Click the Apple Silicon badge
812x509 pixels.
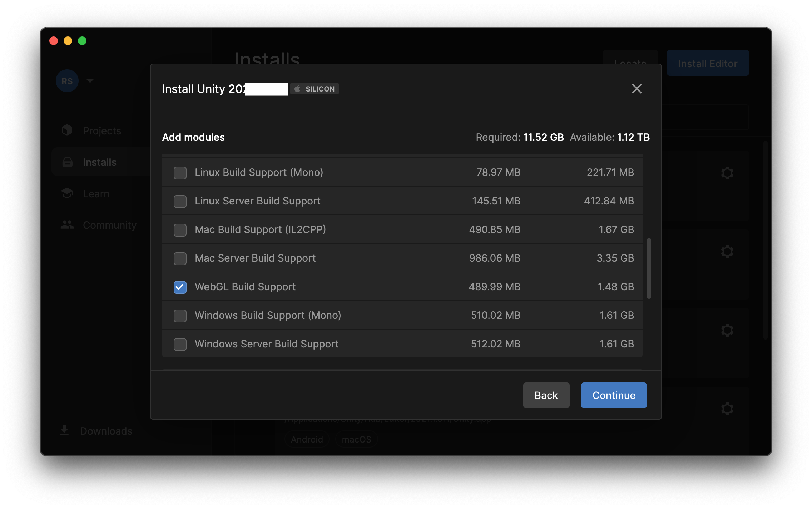coord(315,89)
